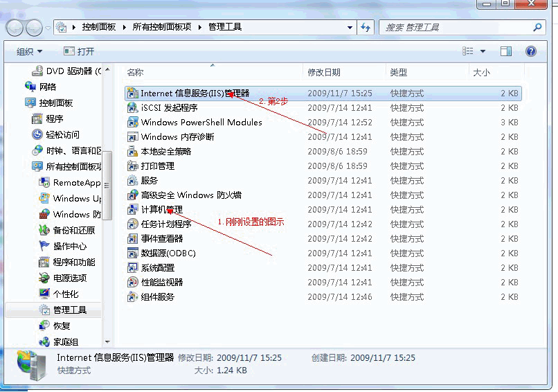The width and height of the screenshot is (558, 392).
Task: Select 事件查看器 icon
Action: (132, 239)
